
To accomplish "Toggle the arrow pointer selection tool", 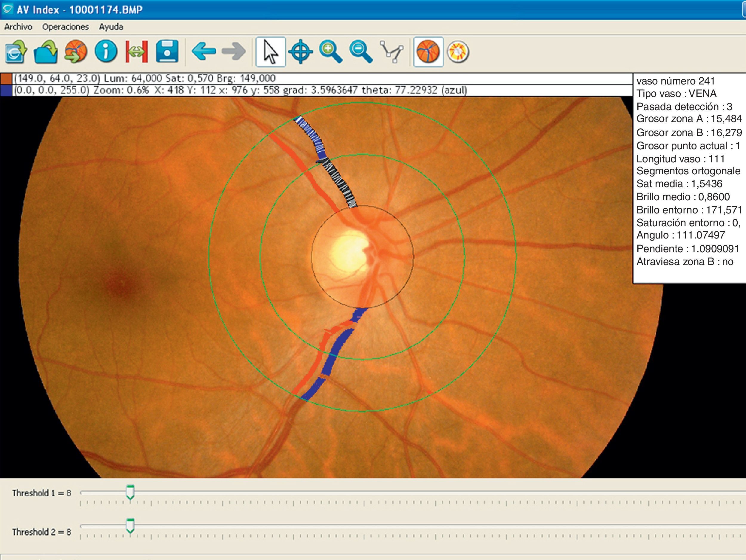I will coord(270,52).
